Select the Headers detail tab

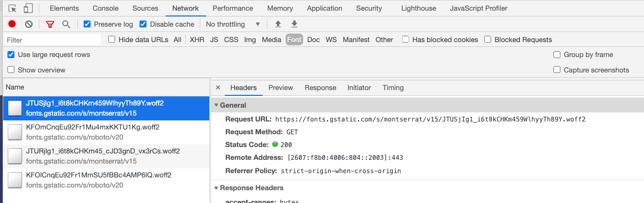coord(243,87)
